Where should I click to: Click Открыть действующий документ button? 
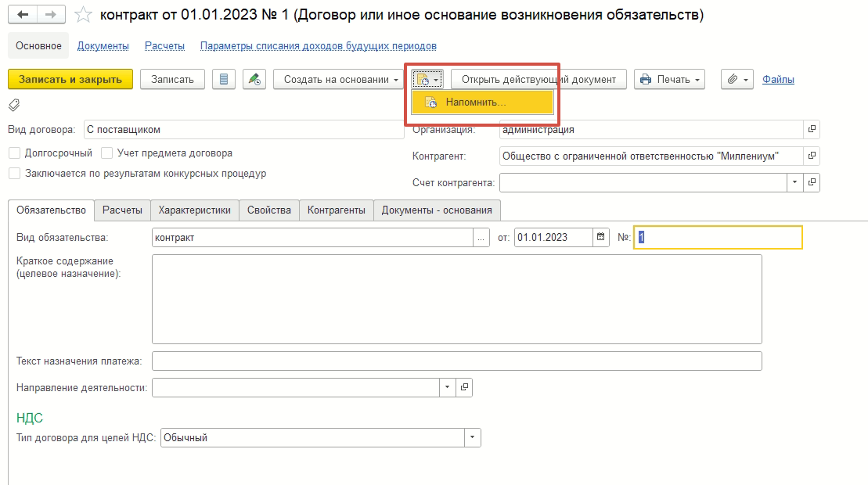(538, 79)
